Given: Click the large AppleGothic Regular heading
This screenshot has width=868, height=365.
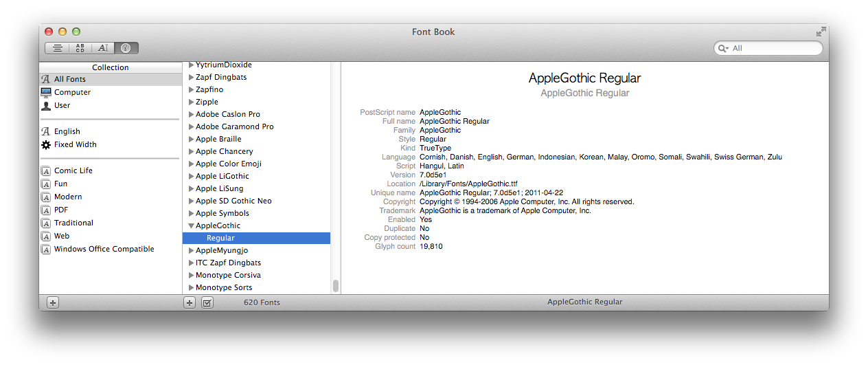Looking at the screenshot, I should coord(584,78).
